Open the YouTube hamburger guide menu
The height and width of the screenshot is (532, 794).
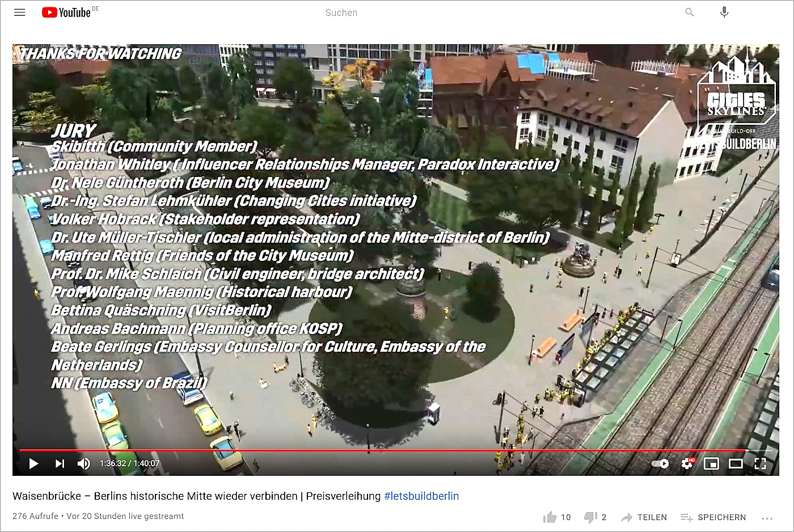[20, 12]
